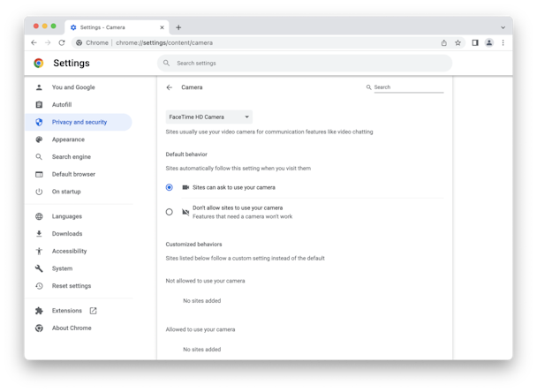Click the magnifier icon in Search settings
Viewport: 537px width, 392px height.
[166, 63]
